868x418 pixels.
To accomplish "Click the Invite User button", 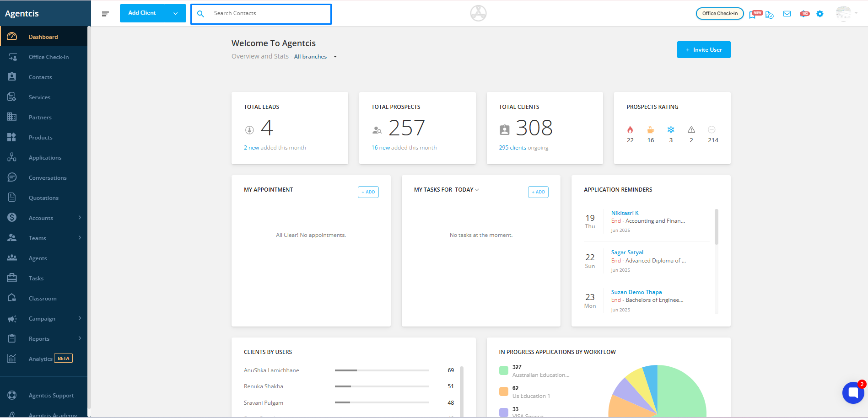I will (704, 50).
